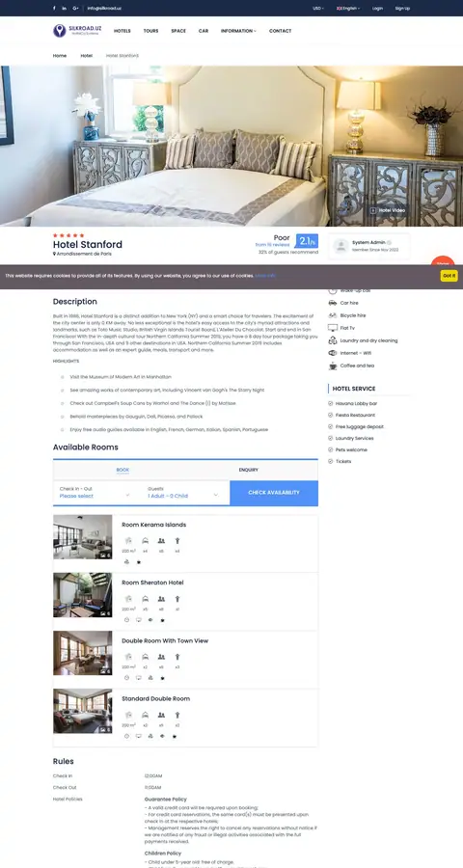Open the Guests selector dropdown
Viewport: 463px width, 868px height.
point(183,493)
